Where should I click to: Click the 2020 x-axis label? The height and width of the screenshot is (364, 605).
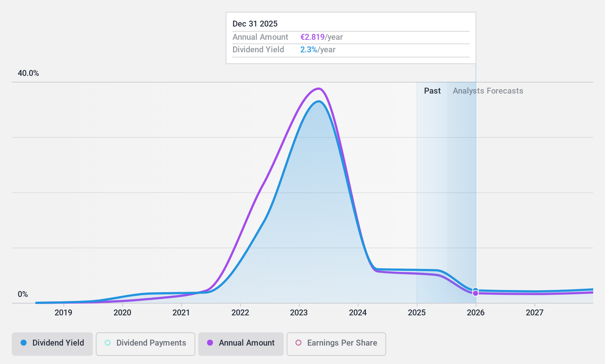(122, 313)
